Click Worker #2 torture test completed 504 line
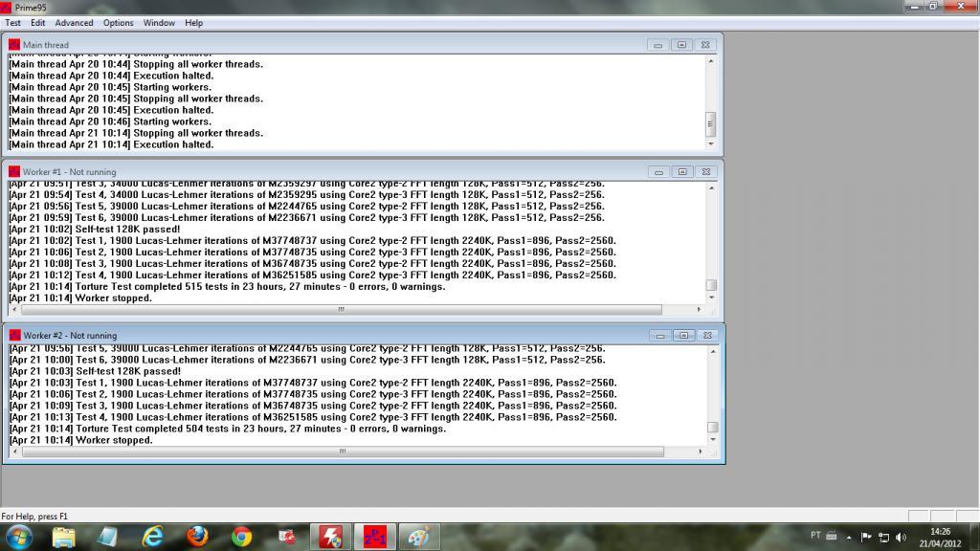 pyautogui.click(x=228, y=429)
